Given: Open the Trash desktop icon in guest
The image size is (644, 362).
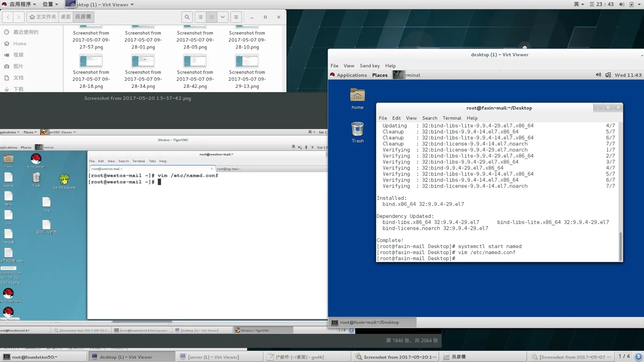Looking at the screenshot, I should coord(357,132).
